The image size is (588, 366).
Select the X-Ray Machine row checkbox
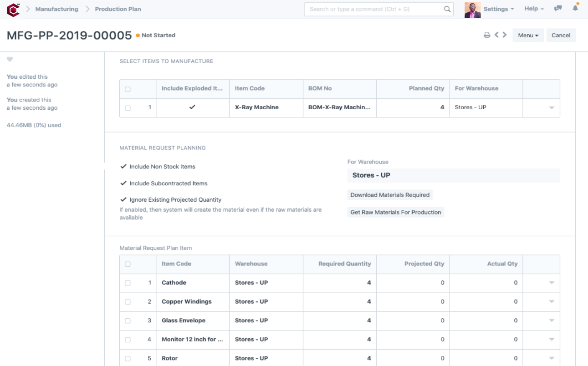(x=128, y=108)
